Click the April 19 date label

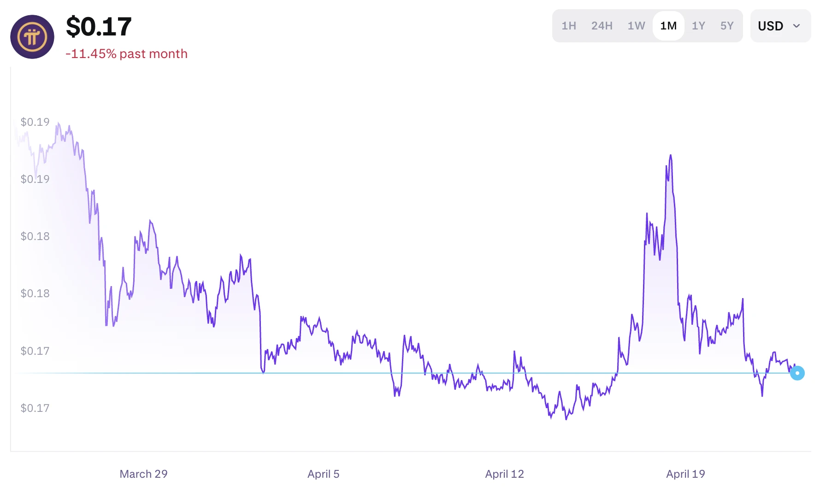[685, 474]
